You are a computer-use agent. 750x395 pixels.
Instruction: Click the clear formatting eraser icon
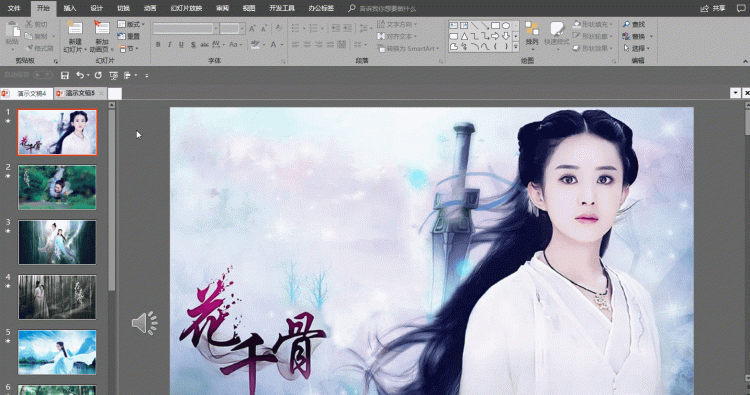click(x=279, y=29)
